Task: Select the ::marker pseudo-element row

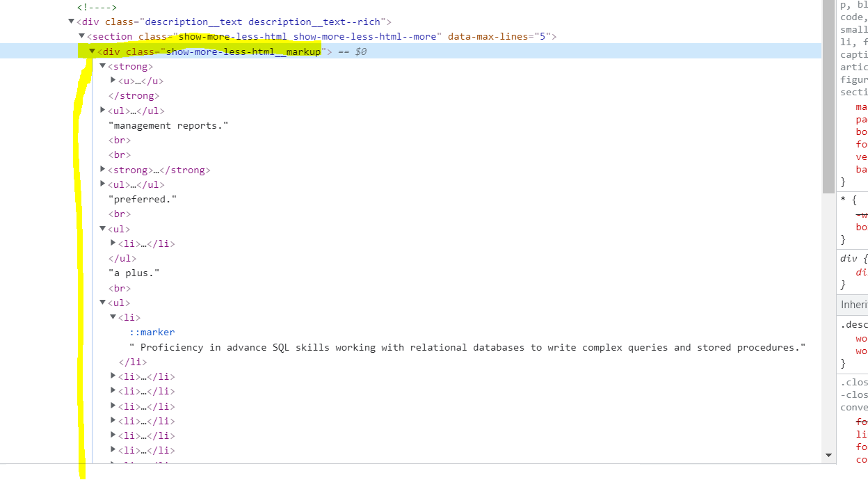Action: pos(152,332)
